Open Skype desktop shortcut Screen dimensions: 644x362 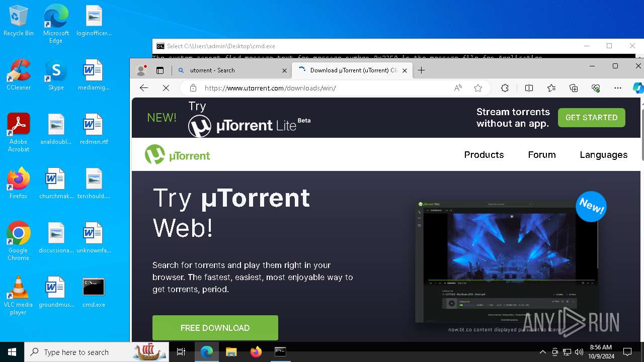click(x=56, y=75)
